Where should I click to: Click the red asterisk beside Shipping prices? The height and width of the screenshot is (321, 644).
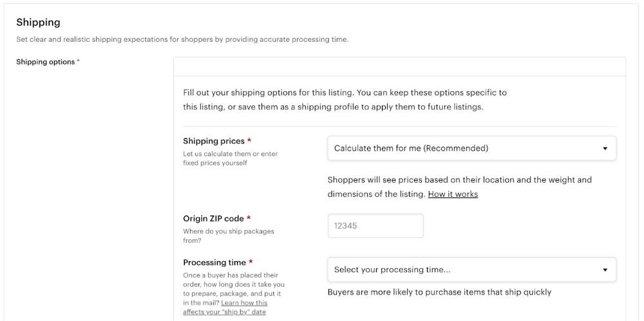(249, 141)
